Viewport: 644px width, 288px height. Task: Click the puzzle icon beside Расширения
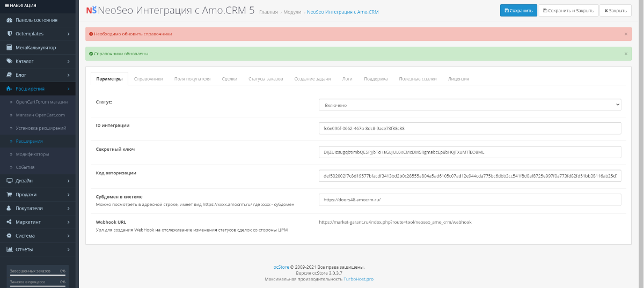(9, 88)
